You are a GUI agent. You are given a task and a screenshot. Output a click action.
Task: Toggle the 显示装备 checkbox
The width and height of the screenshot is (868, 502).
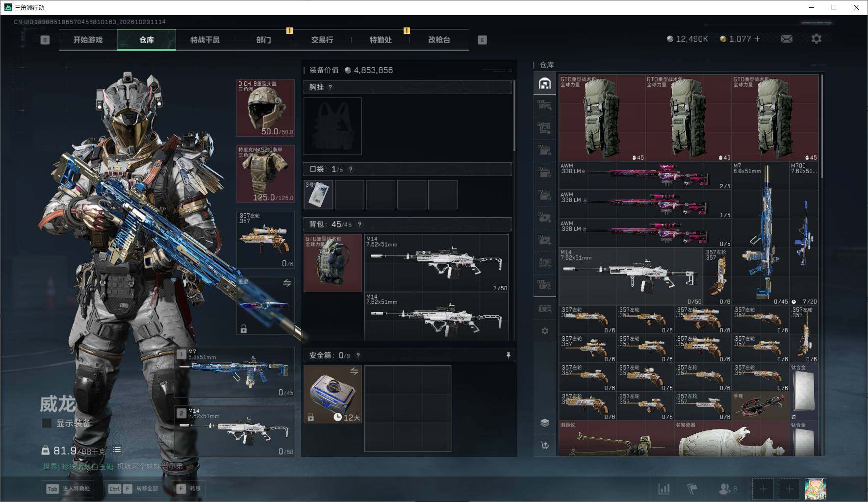pyautogui.click(x=47, y=423)
